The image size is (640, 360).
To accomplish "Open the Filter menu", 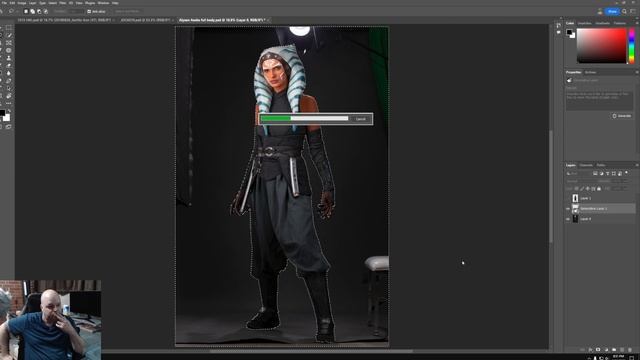I will pos(62,3).
